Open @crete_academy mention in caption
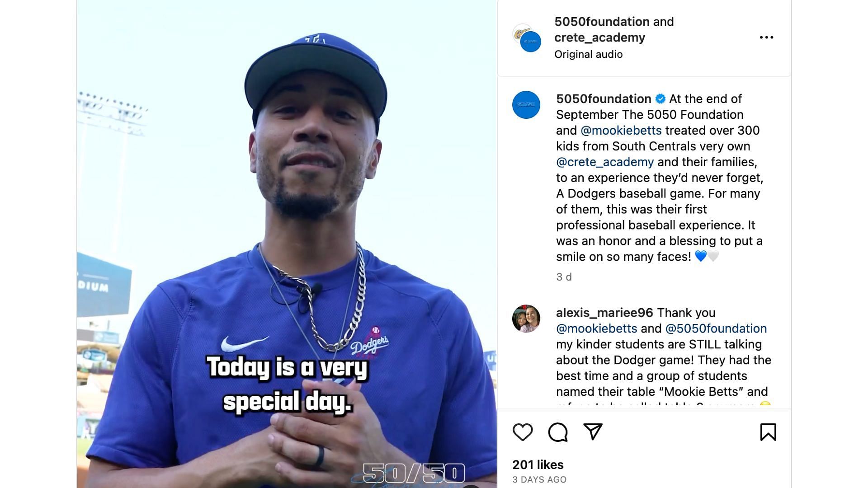This screenshot has width=868, height=488. 605,162
